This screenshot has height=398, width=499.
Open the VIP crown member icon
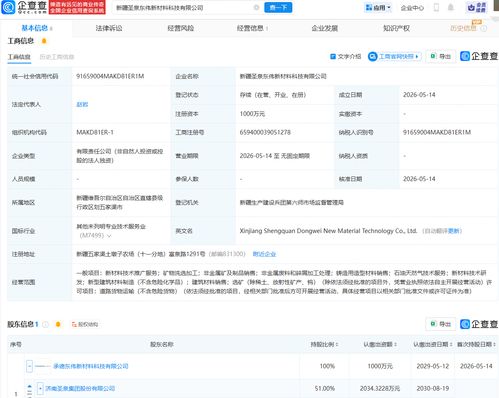tap(477, 7)
